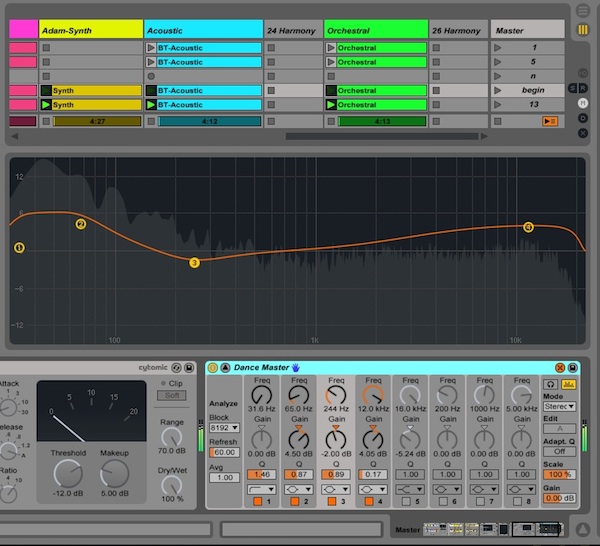Toggle headphone audition mode in EQ

(550, 383)
